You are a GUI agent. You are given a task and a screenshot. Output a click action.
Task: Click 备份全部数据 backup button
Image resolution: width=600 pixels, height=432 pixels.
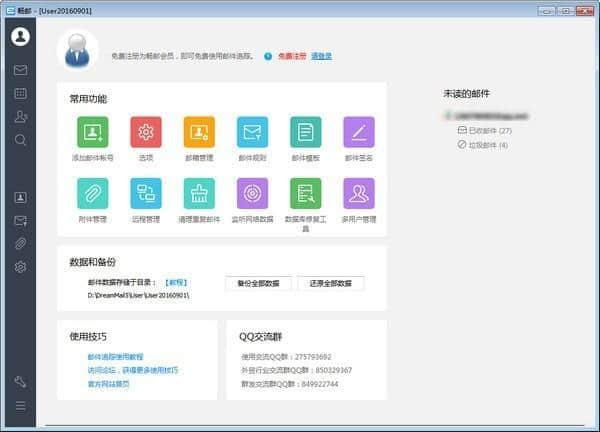click(x=258, y=283)
